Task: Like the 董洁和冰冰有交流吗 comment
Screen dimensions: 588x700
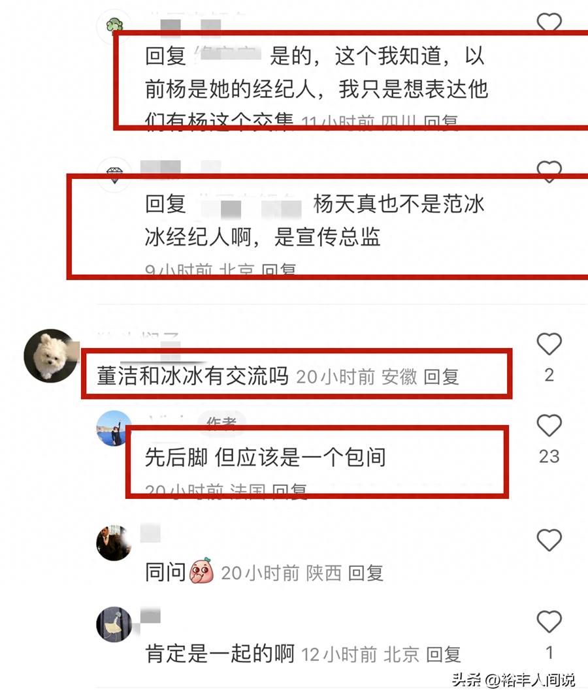Action: [x=549, y=343]
